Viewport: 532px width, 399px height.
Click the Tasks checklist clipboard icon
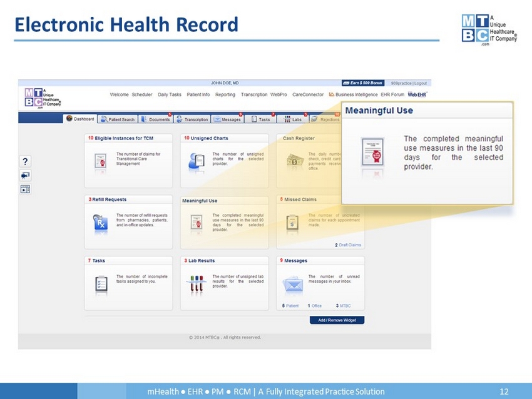[101, 284]
